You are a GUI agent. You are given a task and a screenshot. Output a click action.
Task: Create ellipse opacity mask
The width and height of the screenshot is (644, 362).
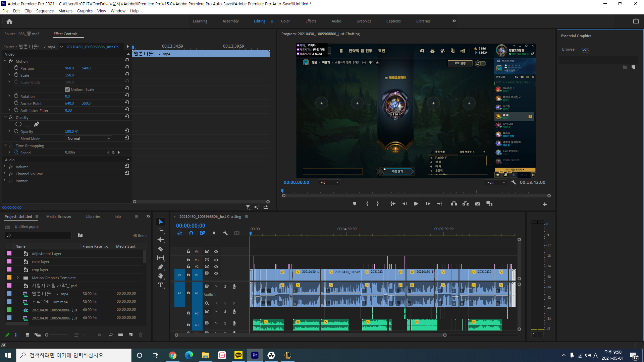click(x=18, y=124)
